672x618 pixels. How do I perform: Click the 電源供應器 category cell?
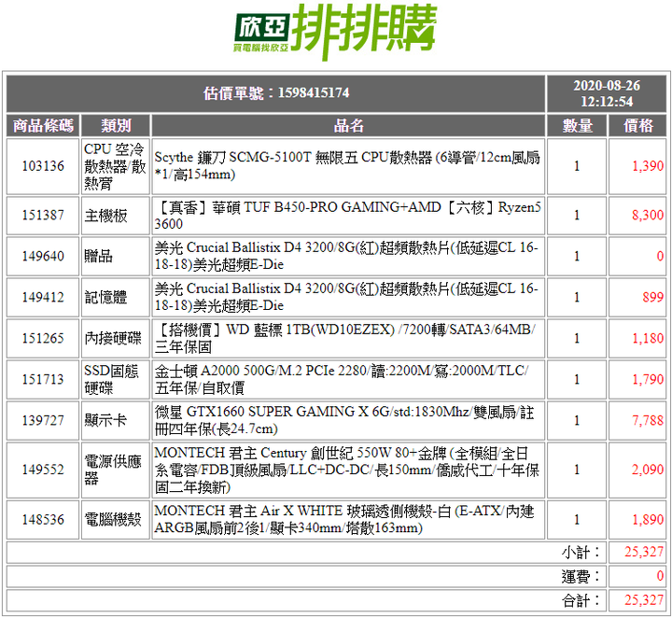coord(115,470)
